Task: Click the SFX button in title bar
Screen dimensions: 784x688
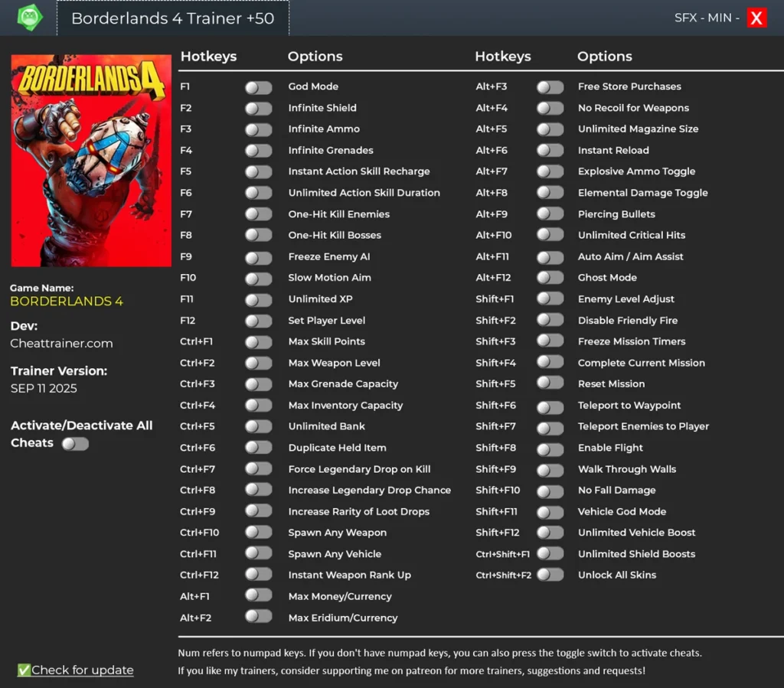Action: [685, 18]
